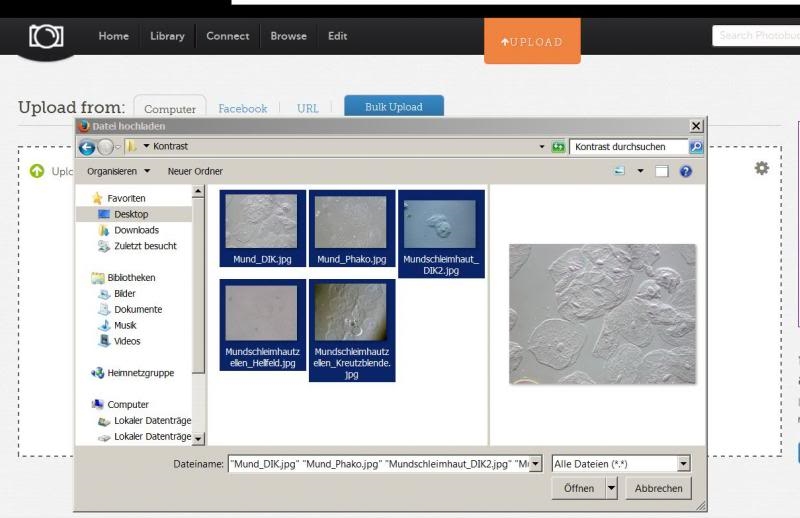Click the search magnifier icon
The image size is (800, 518).
coord(696,147)
